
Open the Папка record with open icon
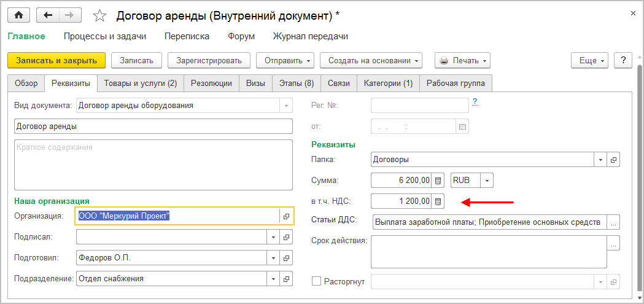click(613, 160)
